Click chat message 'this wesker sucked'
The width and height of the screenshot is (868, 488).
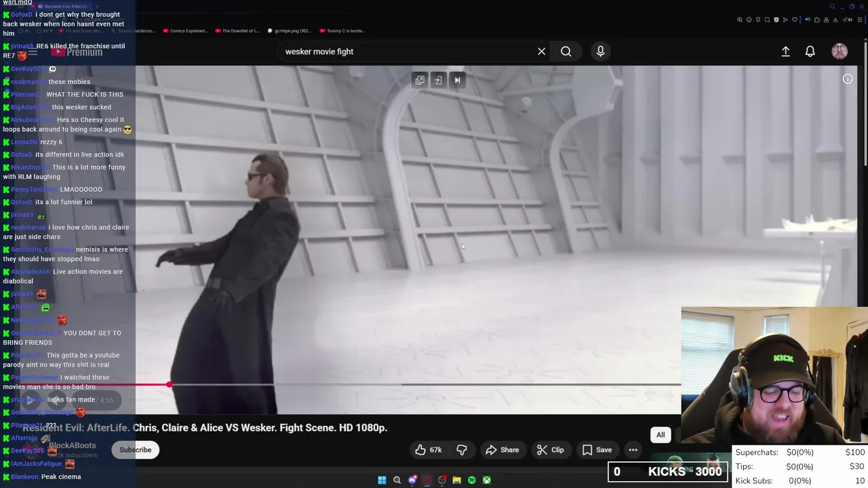tap(81, 107)
